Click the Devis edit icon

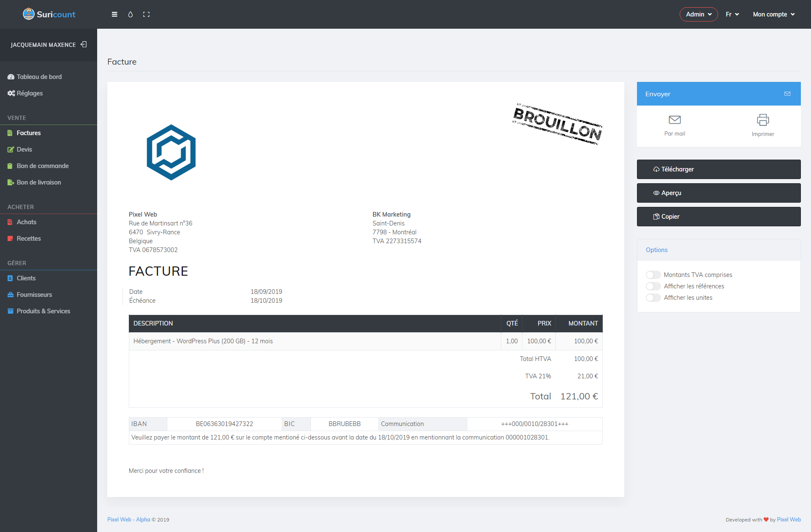tap(11, 149)
